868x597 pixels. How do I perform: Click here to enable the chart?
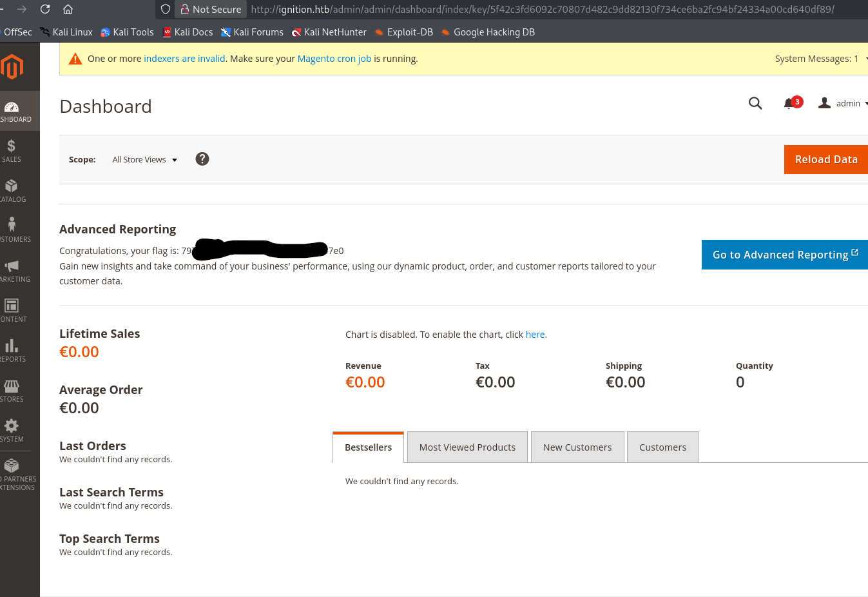click(535, 334)
